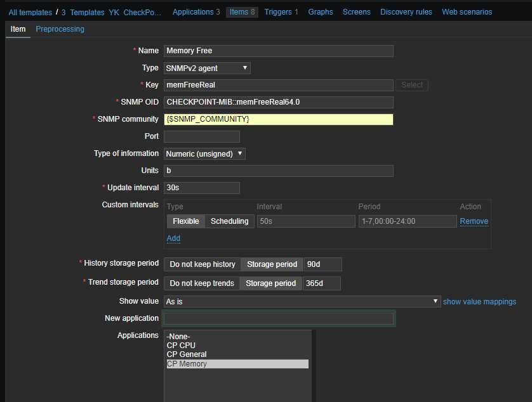Image resolution: width=532 pixels, height=402 pixels.
Task: Select the Flexible custom interval option
Action: pos(185,221)
